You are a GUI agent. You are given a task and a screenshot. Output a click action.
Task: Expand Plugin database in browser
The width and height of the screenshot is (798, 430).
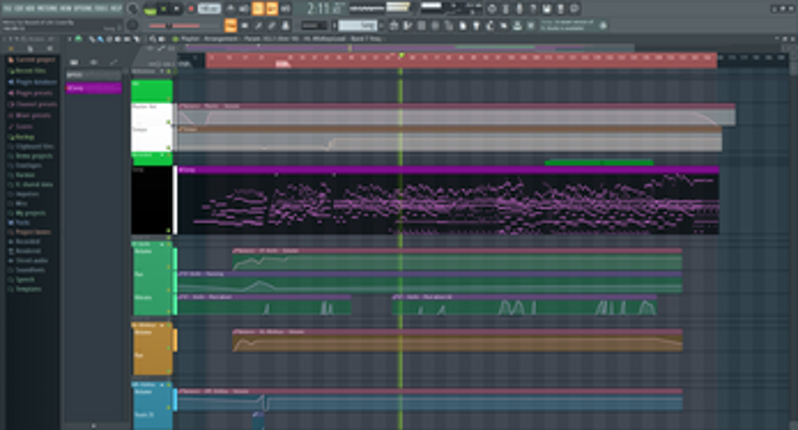point(36,82)
